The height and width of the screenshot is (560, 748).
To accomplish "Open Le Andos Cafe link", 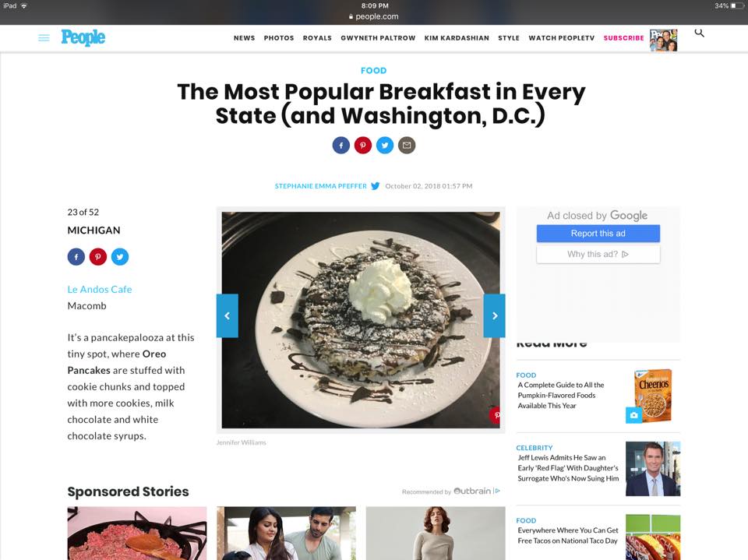I will coord(100,289).
